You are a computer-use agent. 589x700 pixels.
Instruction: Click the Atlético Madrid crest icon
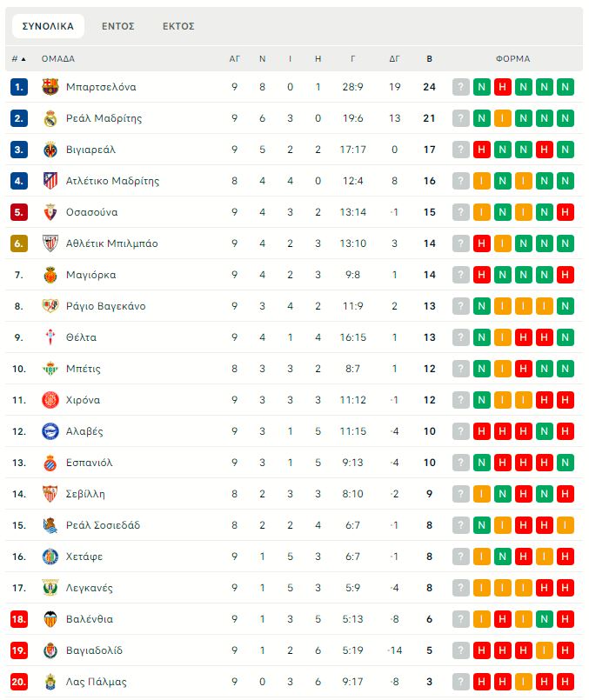point(50,181)
